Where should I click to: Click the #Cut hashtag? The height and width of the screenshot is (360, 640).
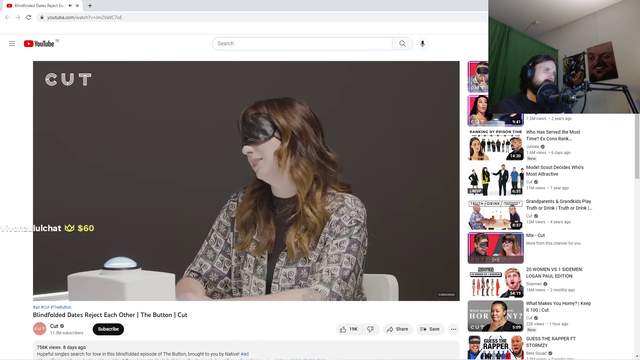pos(45,307)
